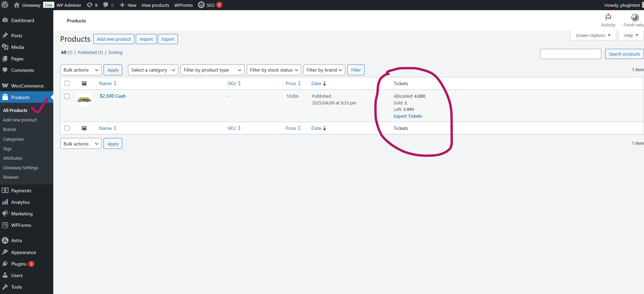Click the Dashboard gauge icon in sidebar
Image resolution: width=644 pixels, height=294 pixels.
click(x=5, y=20)
